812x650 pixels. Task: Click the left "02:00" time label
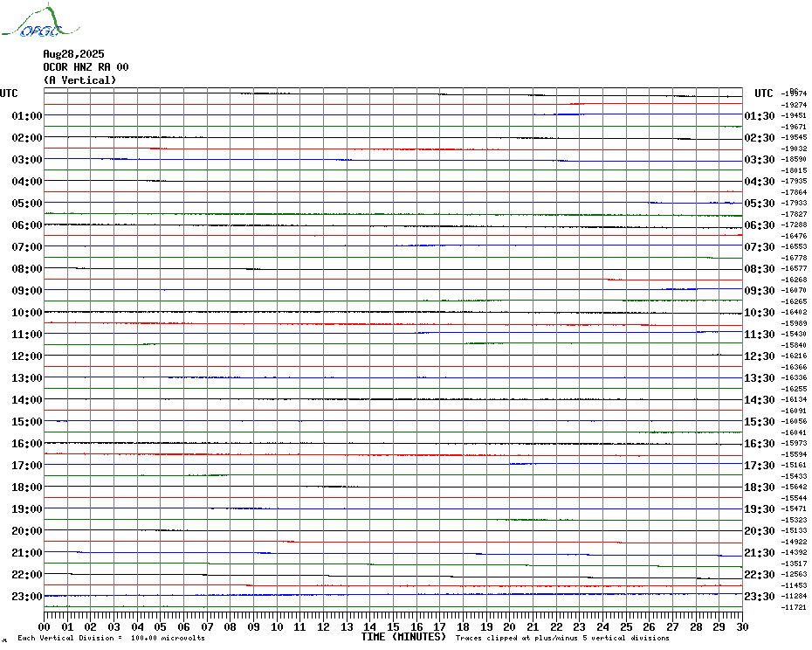[27, 137]
